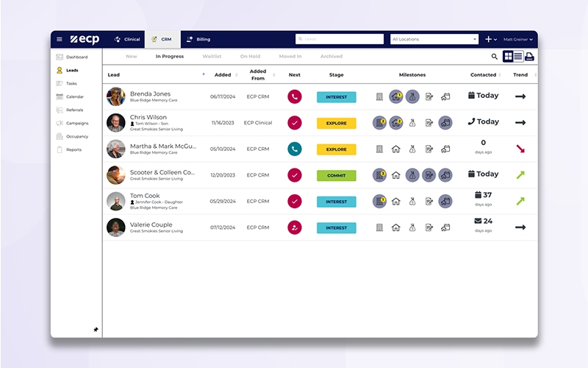Open Calendar in sidebar
Screen dimensions: 588x368
[x=70, y=96]
